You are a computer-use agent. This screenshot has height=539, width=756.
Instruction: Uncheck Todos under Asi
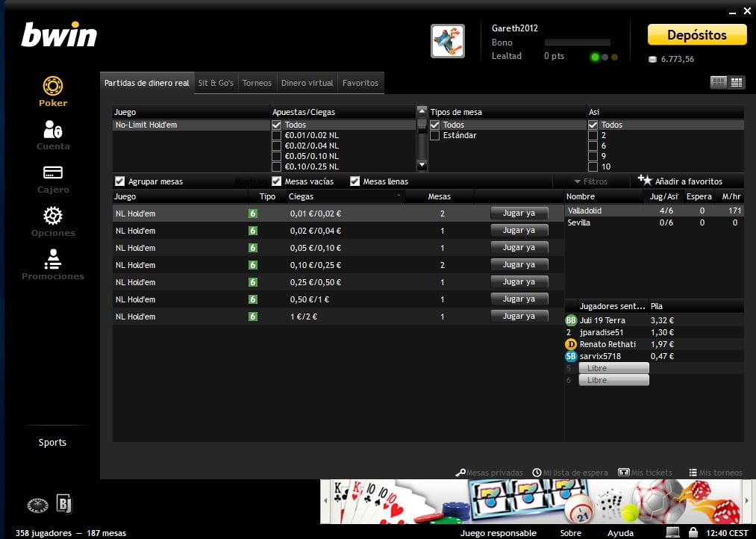593,125
